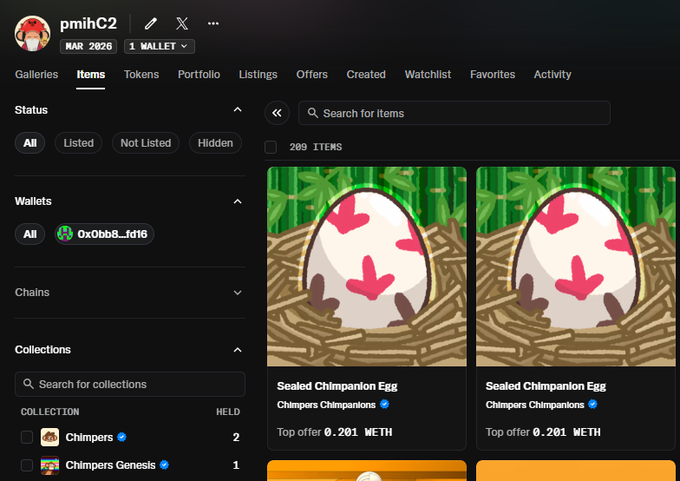Open the three-dots more options menu
The image size is (680, 481).
click(213, 23)
